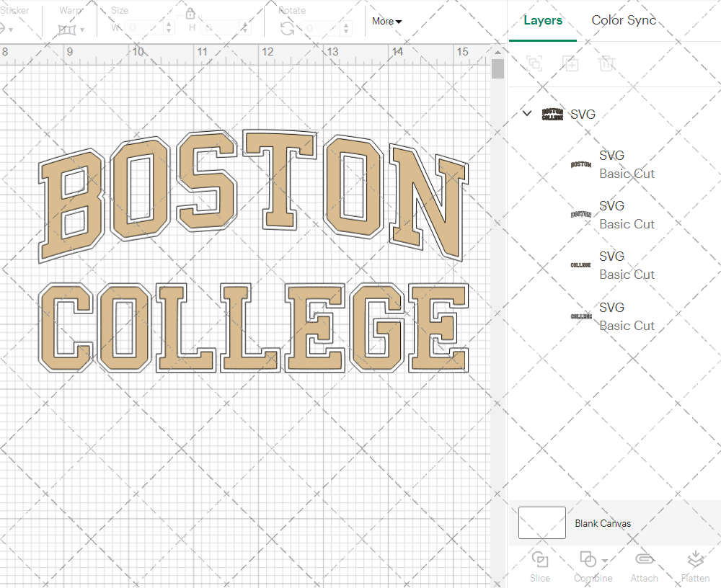Select the Layers tab
Viewport: 721px width, 588px height.
543,20
